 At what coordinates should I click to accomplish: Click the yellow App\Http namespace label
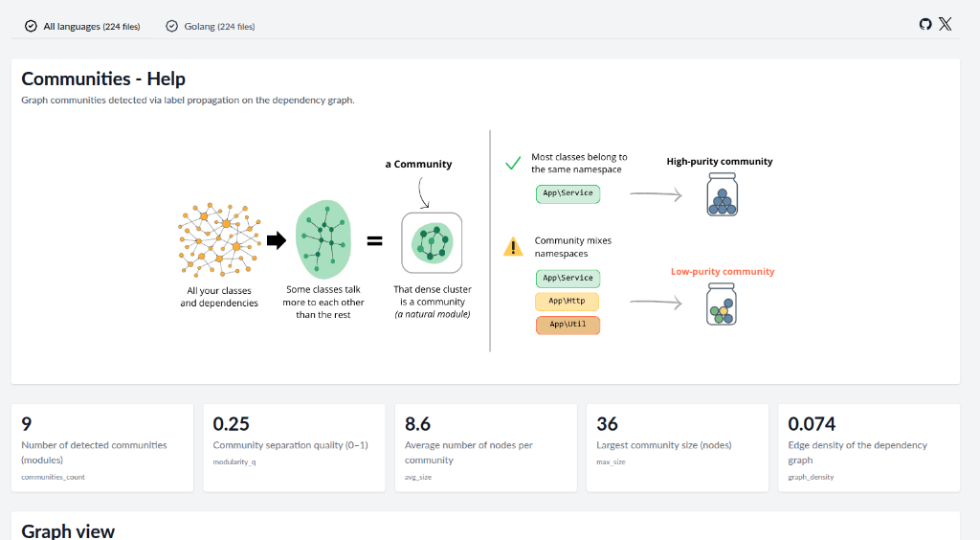pyautogui.click(x=568, y=302)
